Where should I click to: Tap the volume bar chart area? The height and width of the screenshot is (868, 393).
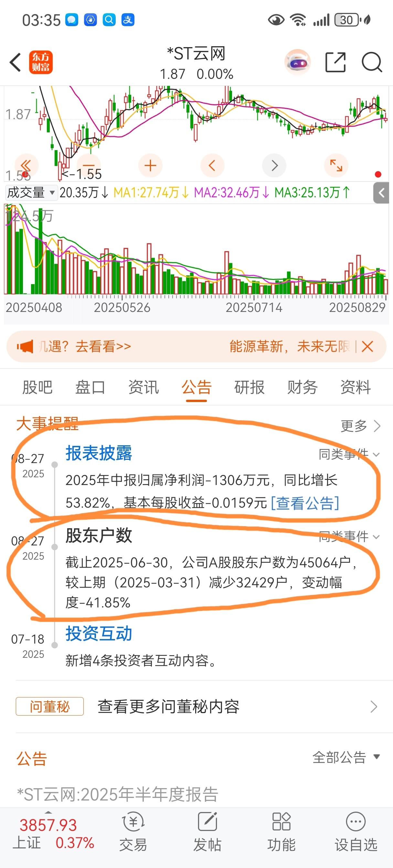[196, 249]
